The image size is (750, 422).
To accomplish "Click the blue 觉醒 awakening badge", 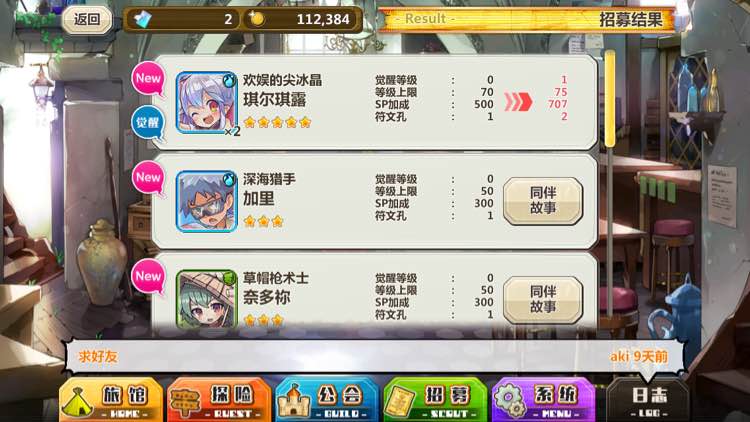I will pyautogui.click(x=147, y=122).
